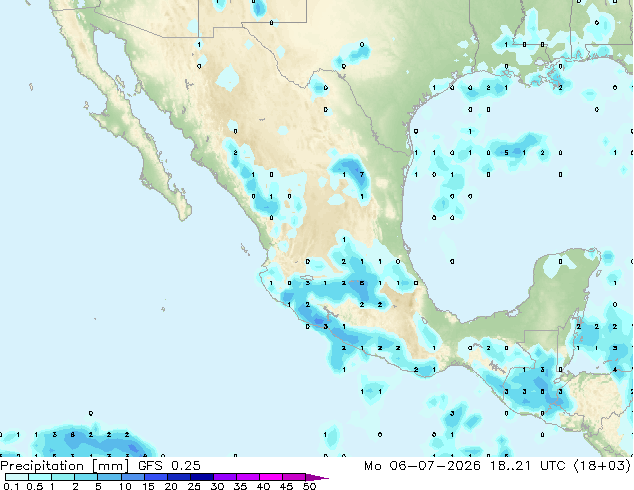Click the '0.25' resolution label after GFS
The image size is (634, 490).
(x=186, y=466)
